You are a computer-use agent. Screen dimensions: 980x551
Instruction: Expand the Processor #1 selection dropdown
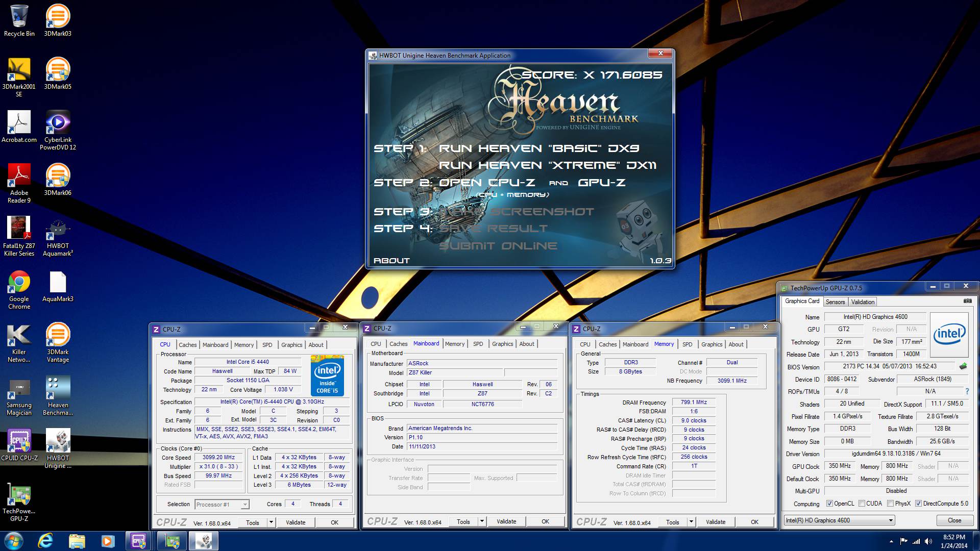pos(245,505)
